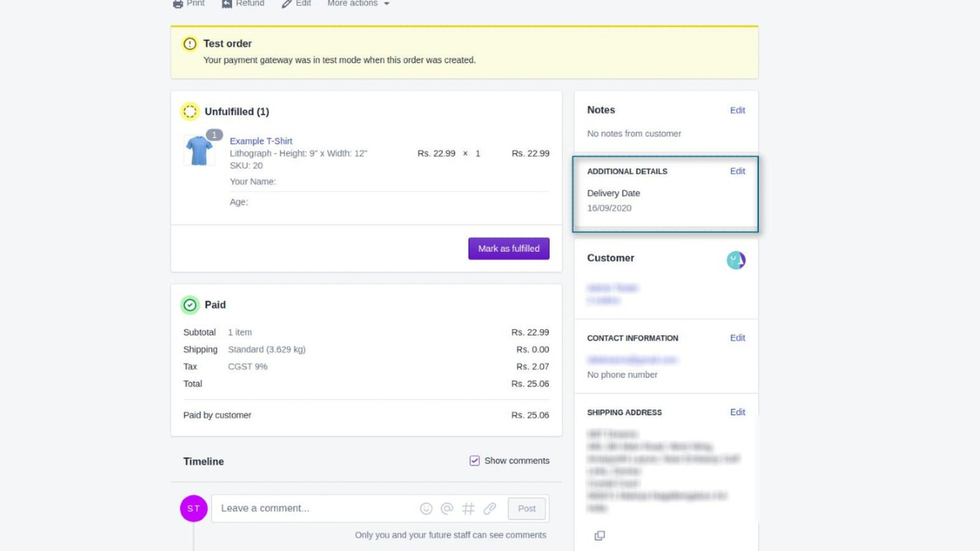Click the Mark as fulfilled button
Viewport: 980px width, 551px height.
point(508,248)
